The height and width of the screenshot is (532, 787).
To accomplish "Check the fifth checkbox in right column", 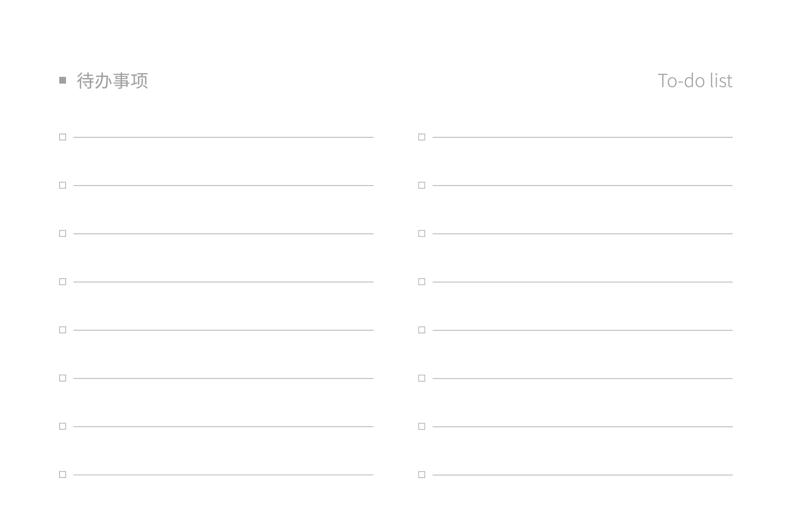I will [x=422, y=330].
